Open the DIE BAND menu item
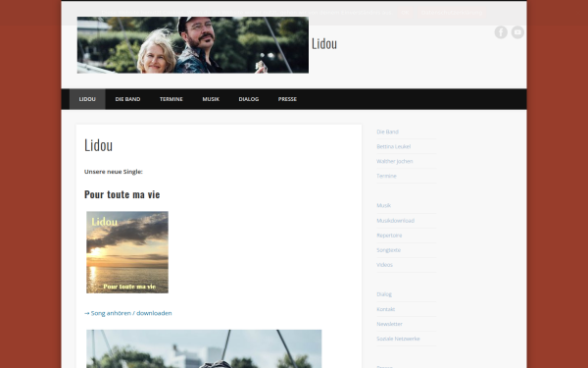 (127, 99)
